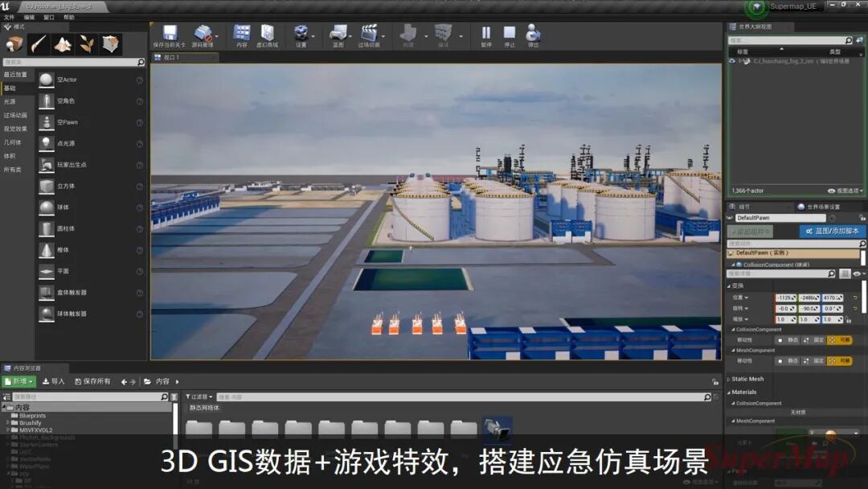Click the 球体触发器 sphere trigger icon
Viewport: 868px width, 489px height.
coord(47,314)
